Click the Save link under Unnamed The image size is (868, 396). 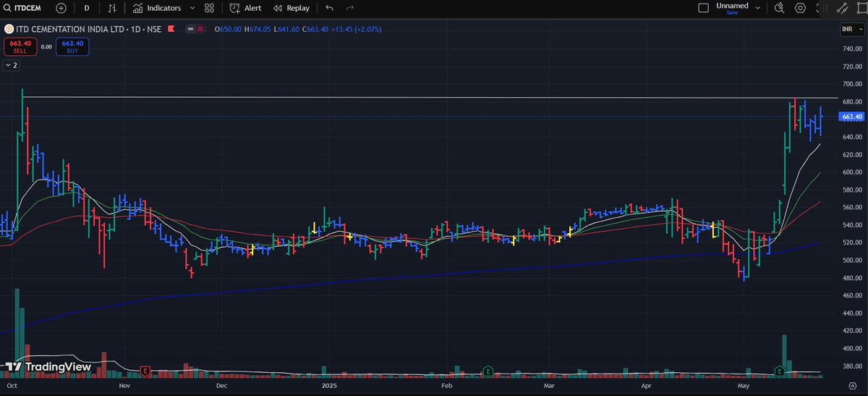pyautogui.click(x=732, y=12)
